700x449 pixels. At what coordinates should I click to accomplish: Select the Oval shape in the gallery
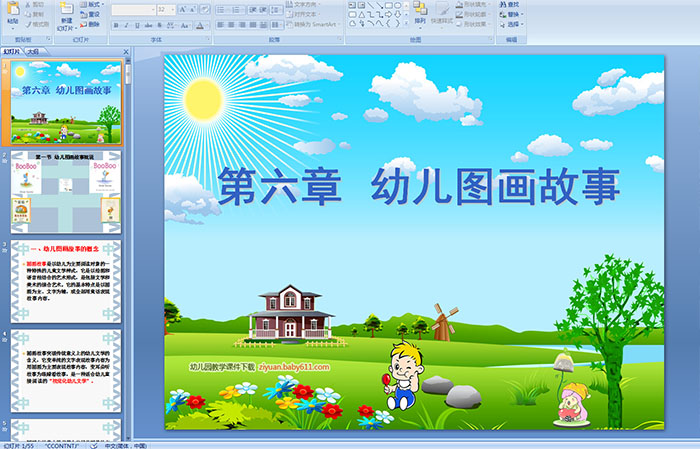[397, 5]
